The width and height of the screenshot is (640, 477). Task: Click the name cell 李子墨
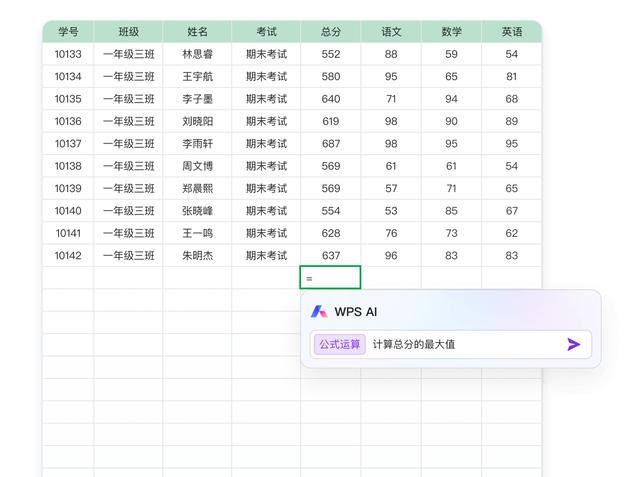click(x=197, y=99)
